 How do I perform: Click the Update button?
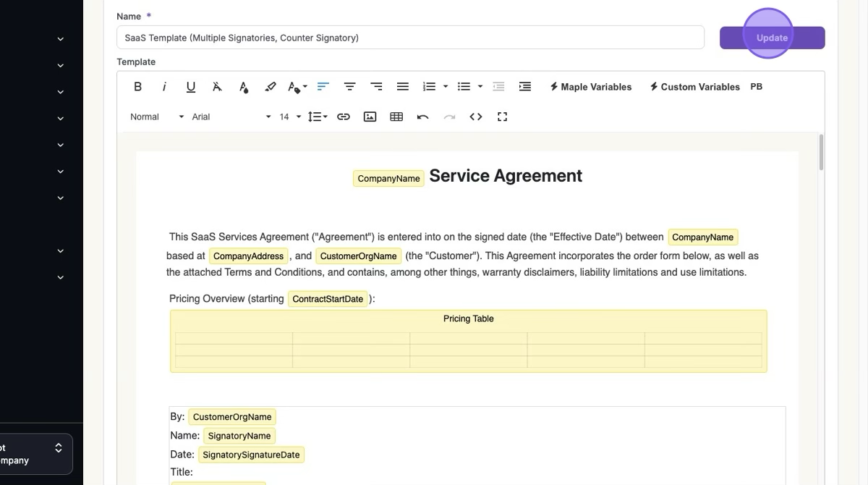772,38
